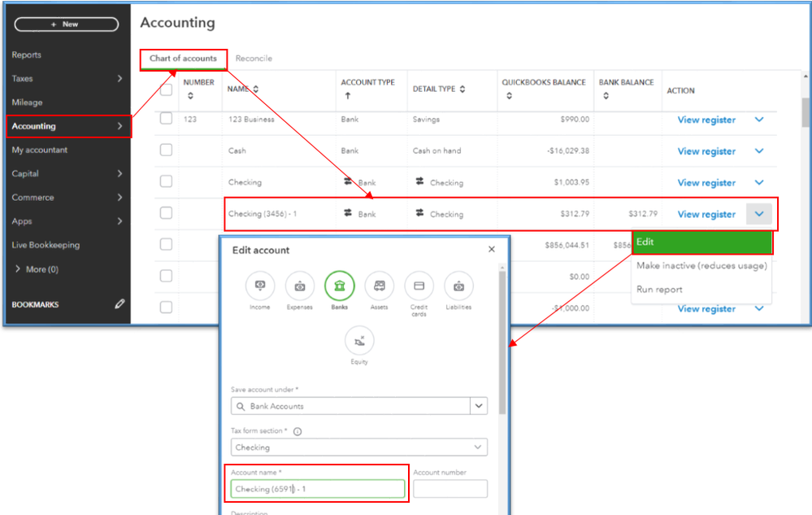This screenshot has height=515, width=812.
Task: Switch to the Reconcile tab
Action: pos(254,59)
